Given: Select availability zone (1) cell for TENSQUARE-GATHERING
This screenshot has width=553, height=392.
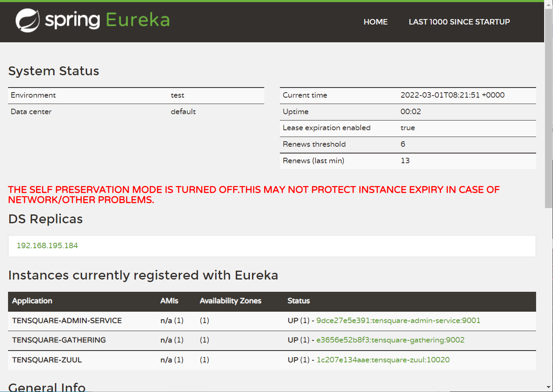Looking at the screenshot, I should [205, 340].
